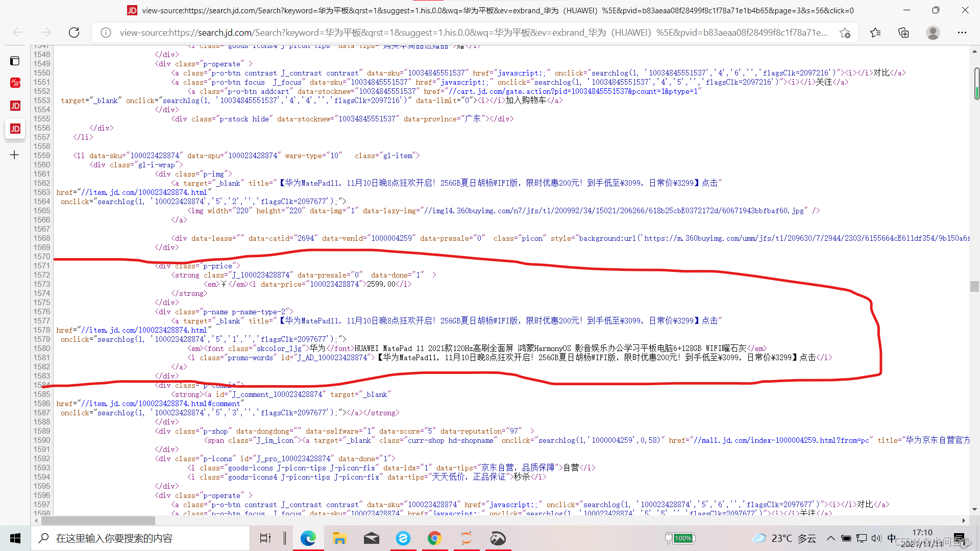
Task: Show hidden system tray icons
Action: coord(830,538)
